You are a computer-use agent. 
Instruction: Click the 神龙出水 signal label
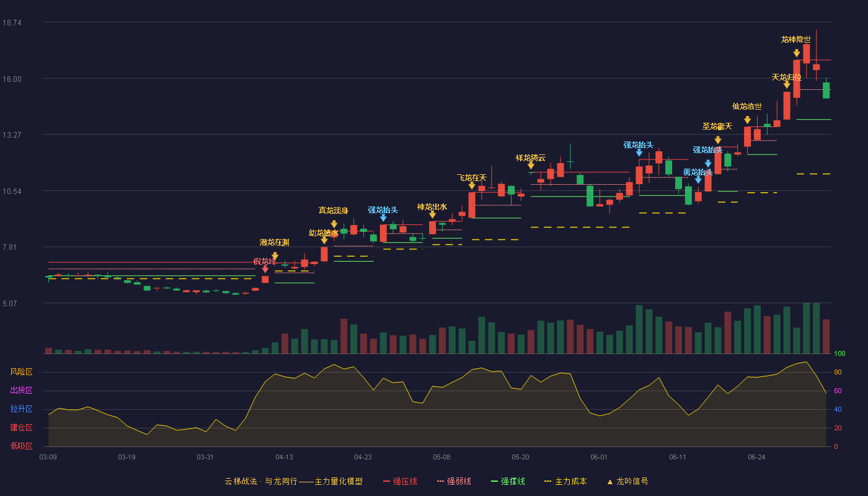pyautogui.click(x=432, y=207)
